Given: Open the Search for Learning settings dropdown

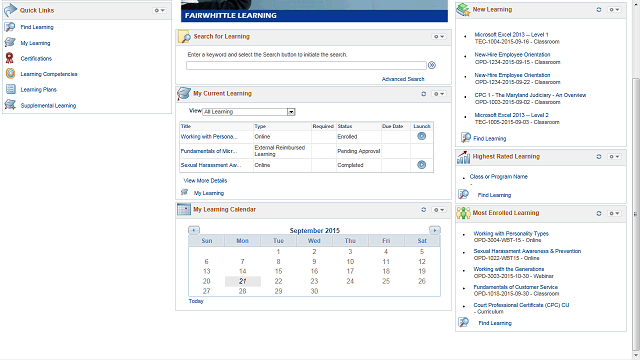Looking at the screenshot, I should 439,37.
